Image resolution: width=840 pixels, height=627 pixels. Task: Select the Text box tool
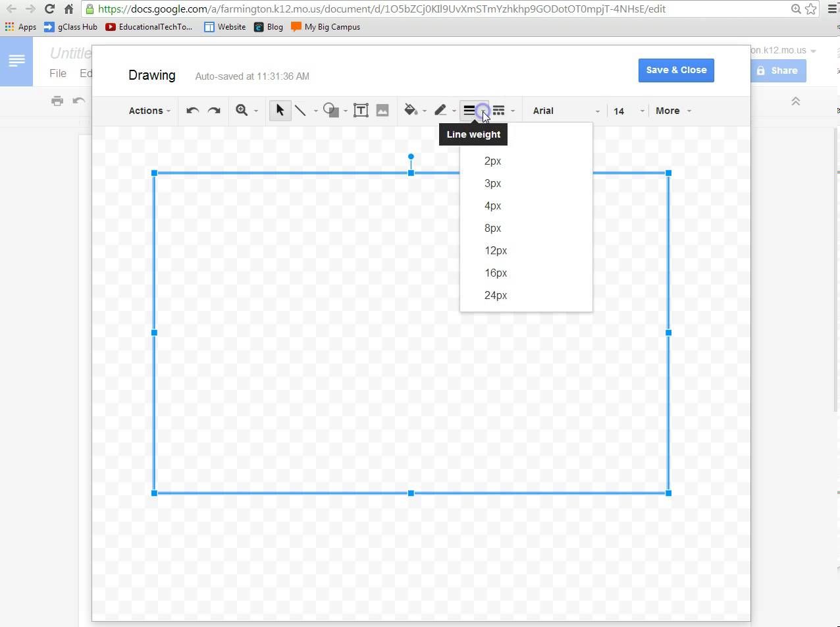[361, 111]
